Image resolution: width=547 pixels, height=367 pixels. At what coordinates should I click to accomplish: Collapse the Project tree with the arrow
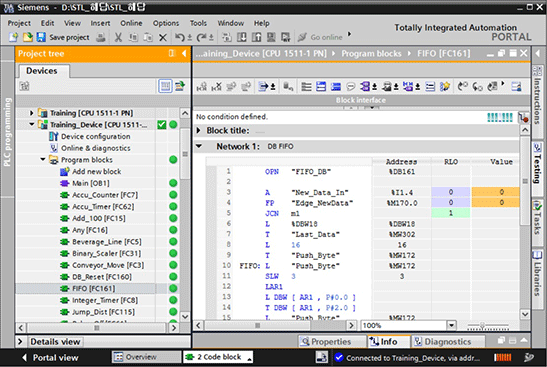[x=184, y=53]
